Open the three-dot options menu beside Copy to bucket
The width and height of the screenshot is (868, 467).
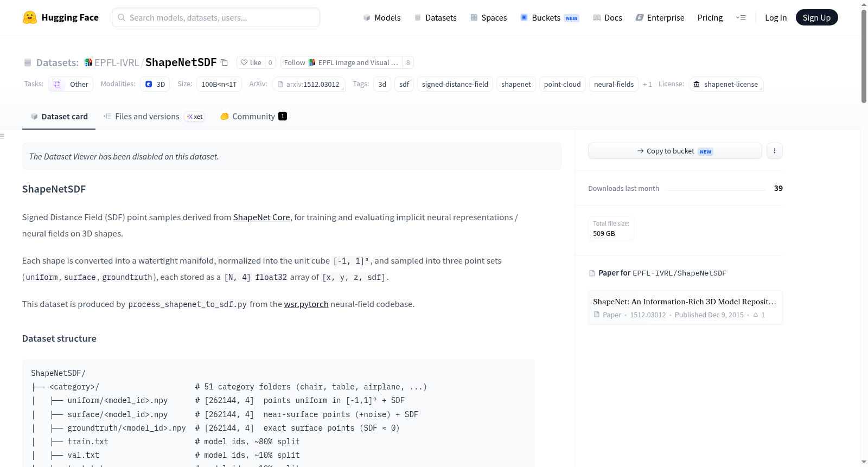[x=775, y=151]
